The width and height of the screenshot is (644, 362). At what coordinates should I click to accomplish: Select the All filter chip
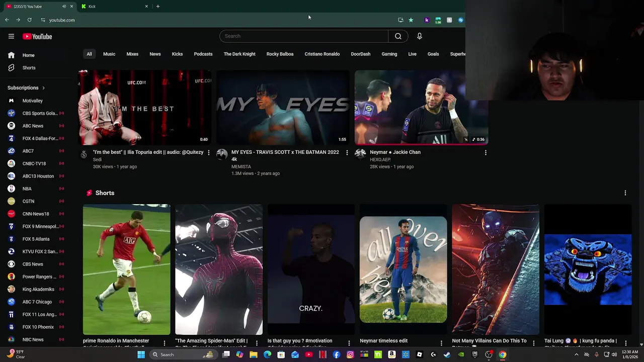coord(89,54)
